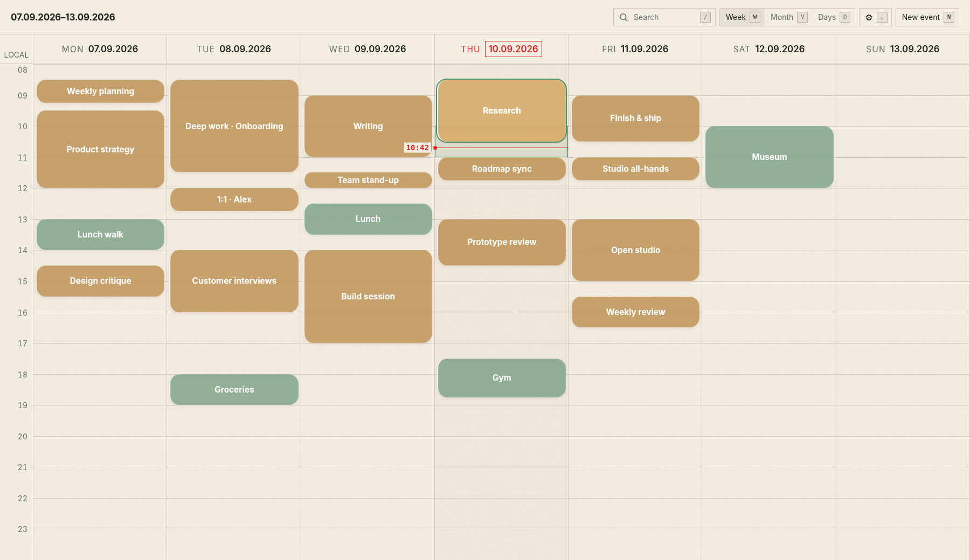Viewport: 970px width, 560px height.
Task: Open the Studio all-hands event
Action: [x=635, y=169]
